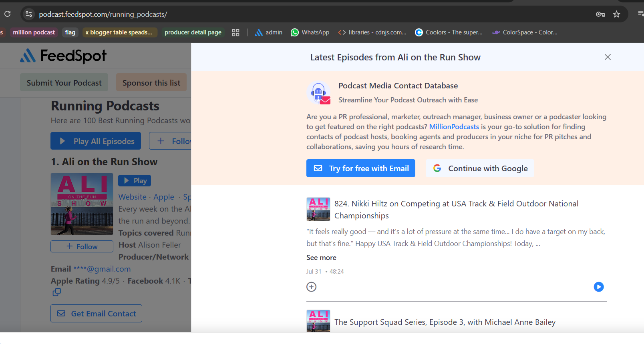The width and height of the screenshot is (644, 344).
Task: Open the x blogger table spreads bookmark
Action: pyautogui.click(x=119, y=32)
